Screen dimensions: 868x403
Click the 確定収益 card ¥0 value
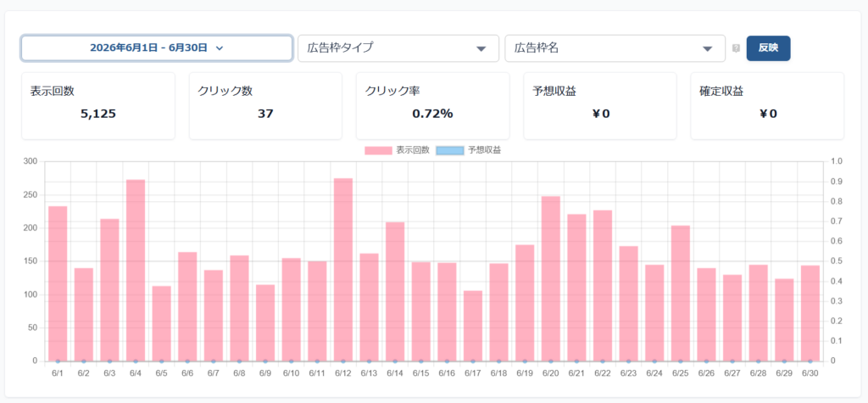767,115
